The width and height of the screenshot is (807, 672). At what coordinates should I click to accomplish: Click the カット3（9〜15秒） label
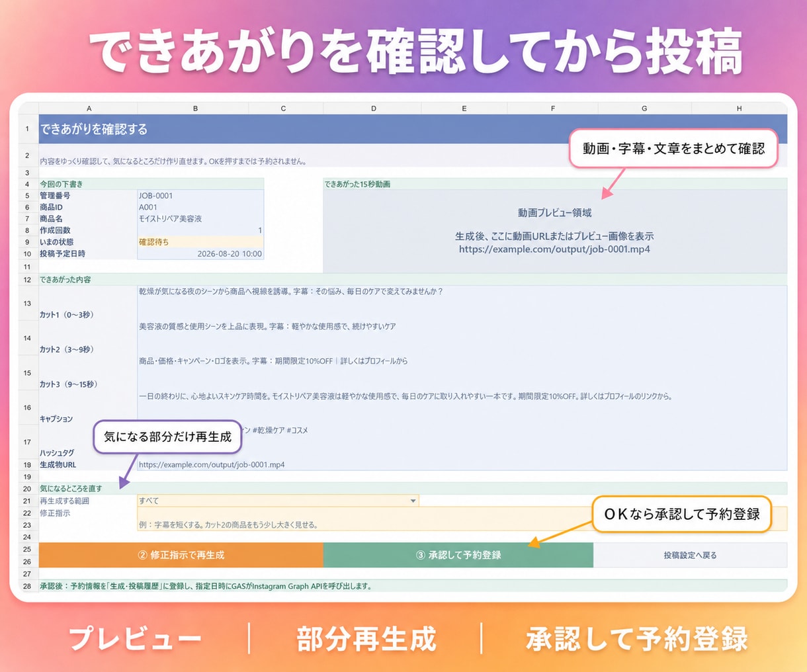point(69,384)
